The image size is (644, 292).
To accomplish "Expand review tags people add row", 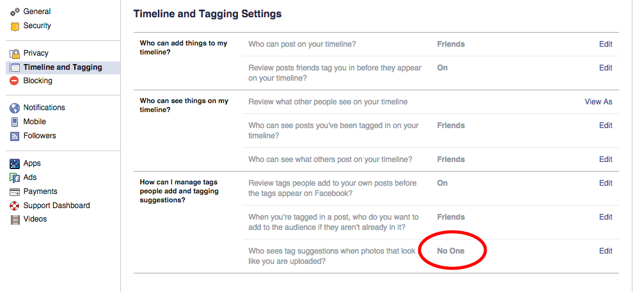I will point(333,188).
